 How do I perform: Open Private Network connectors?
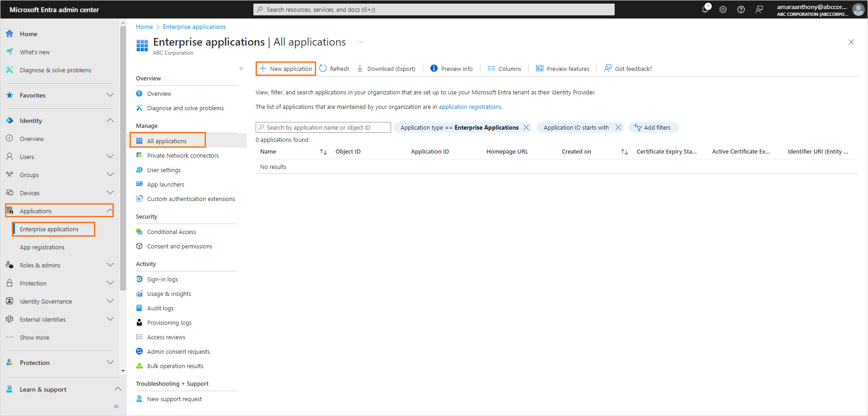coord(183,155)
